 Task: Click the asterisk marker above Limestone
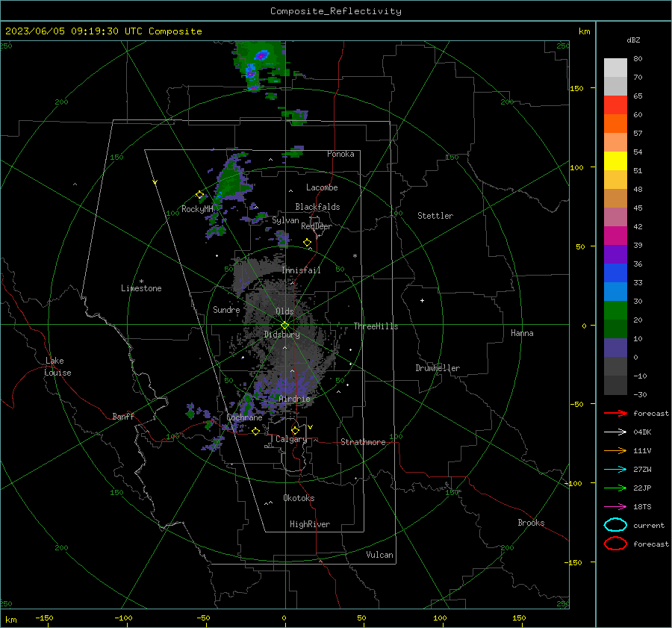point(141,282)
